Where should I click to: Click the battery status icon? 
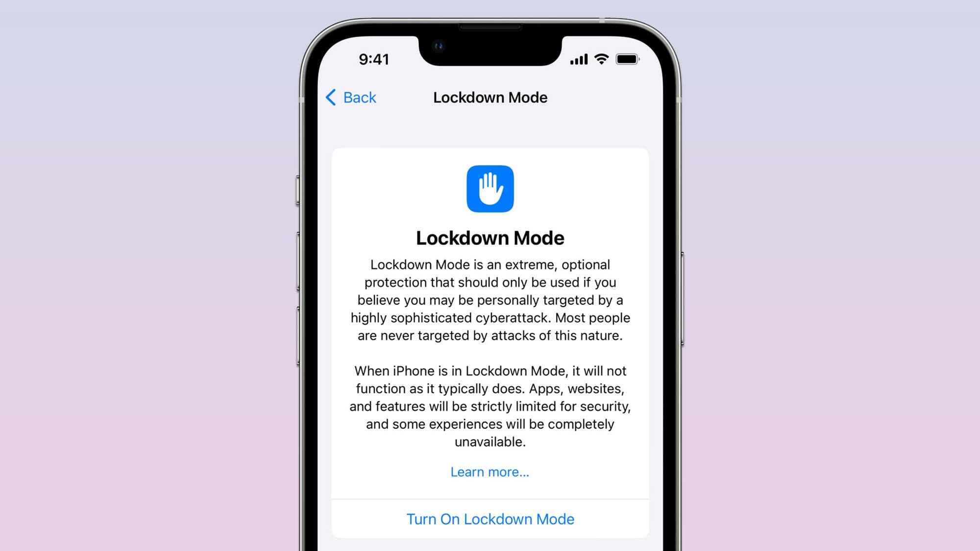628,59
